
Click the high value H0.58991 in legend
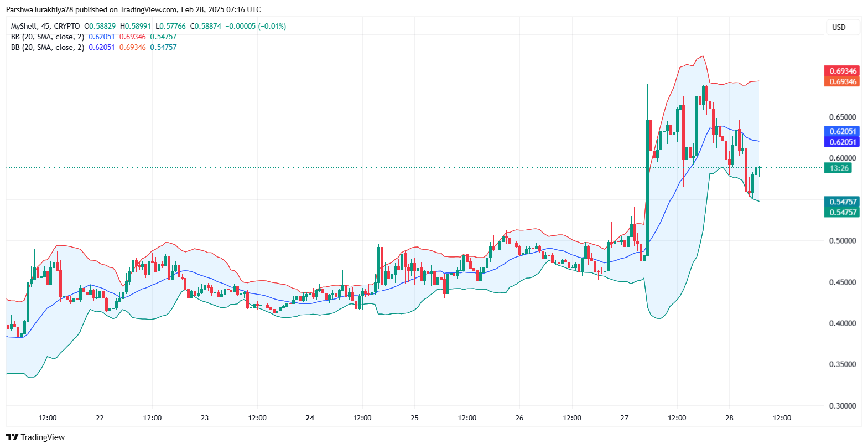pyautogui.click(x=136, y=26)
